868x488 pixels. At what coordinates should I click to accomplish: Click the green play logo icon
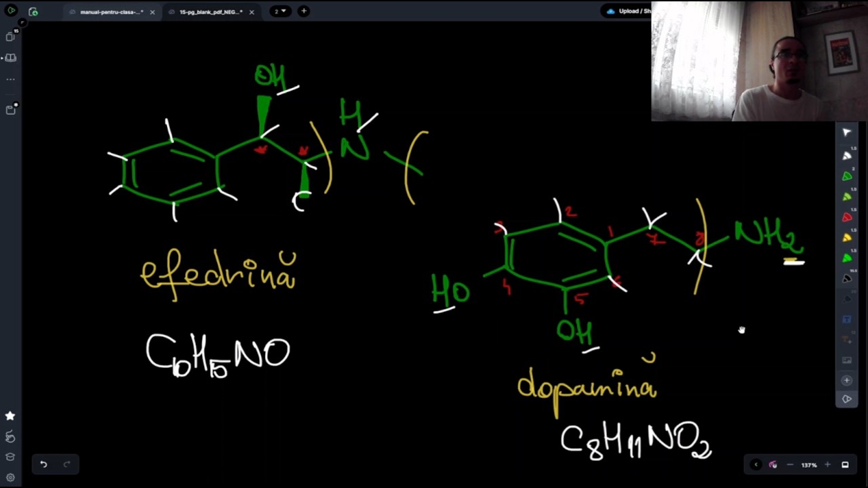click(x=12, y=11)
